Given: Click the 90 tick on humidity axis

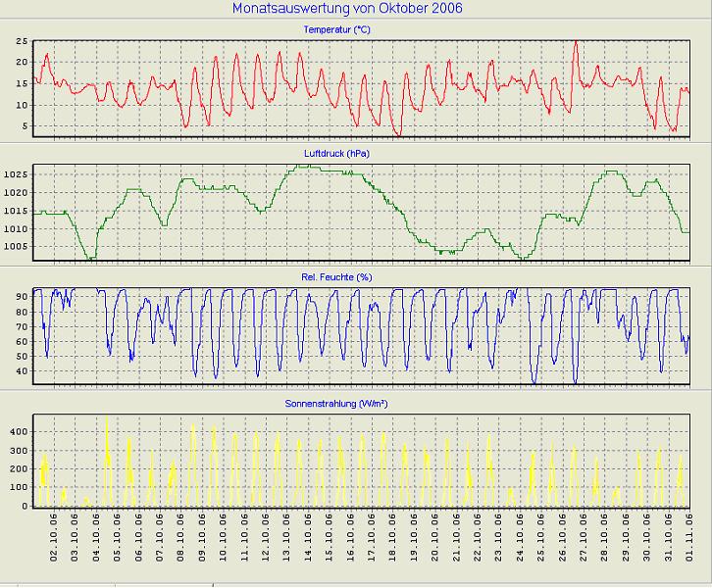Looking at the screenshot, I should click(22, 295).
